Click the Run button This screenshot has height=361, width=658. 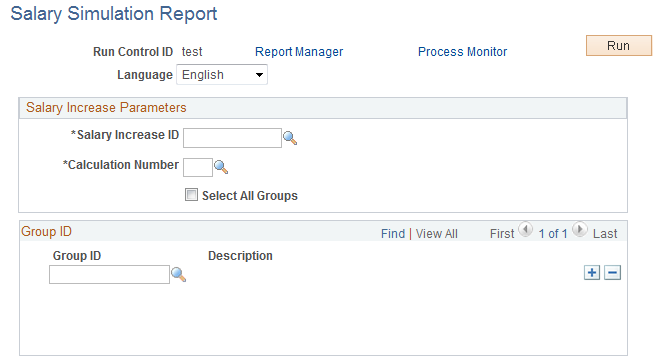pyautogui.click(x=619, y=45)
